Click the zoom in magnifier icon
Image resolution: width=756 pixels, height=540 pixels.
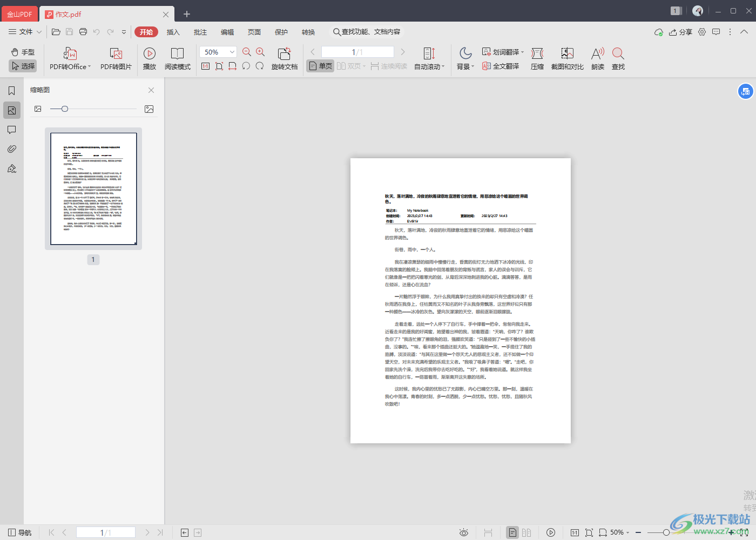point(260,52)
